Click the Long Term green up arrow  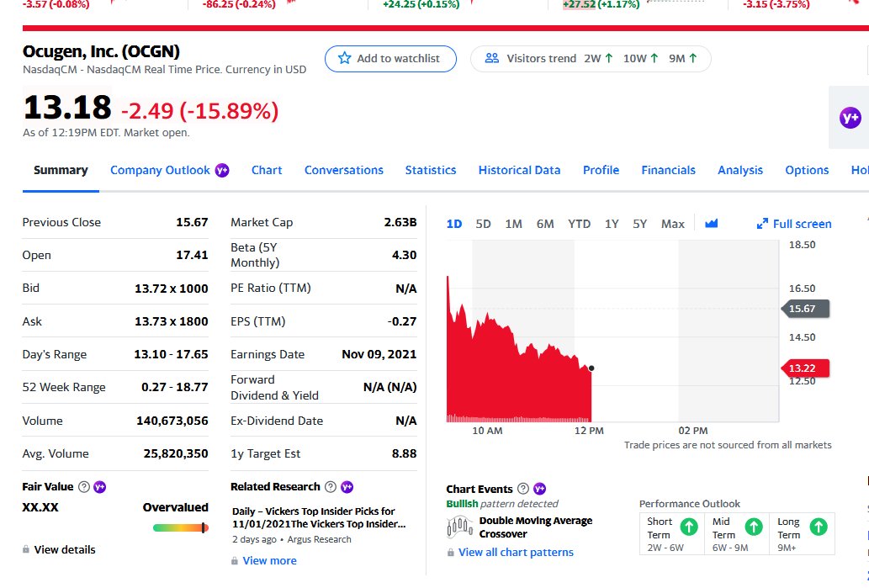click(819, 527)
